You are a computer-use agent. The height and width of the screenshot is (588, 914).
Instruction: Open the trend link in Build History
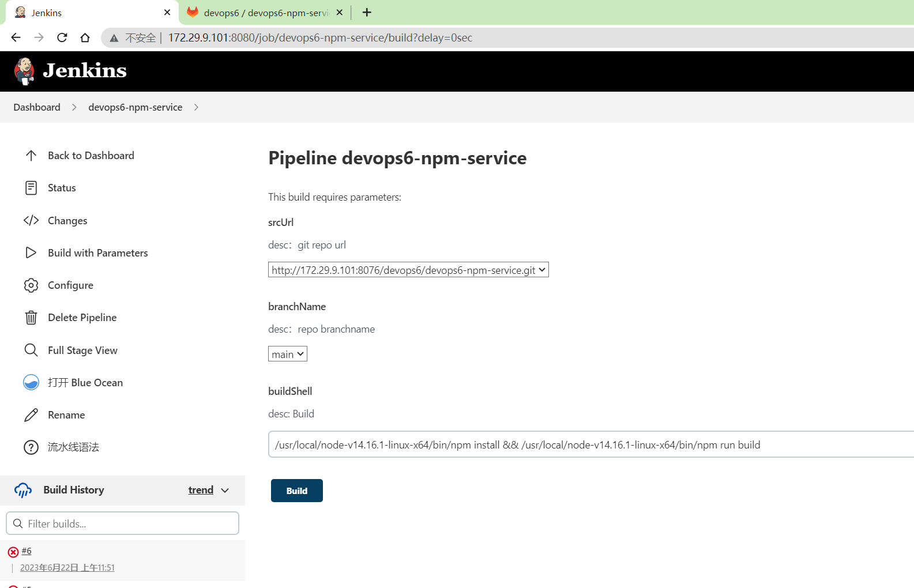click(201, 490)
